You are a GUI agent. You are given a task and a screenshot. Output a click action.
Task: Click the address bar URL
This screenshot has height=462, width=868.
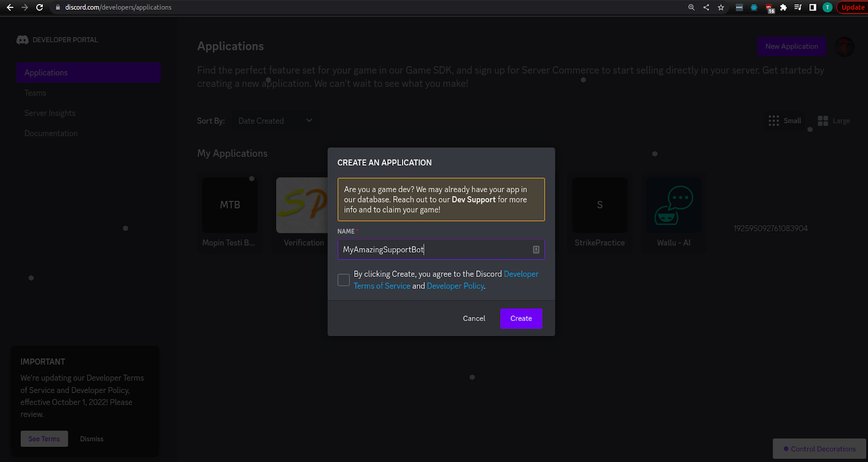tap(118, 7)
